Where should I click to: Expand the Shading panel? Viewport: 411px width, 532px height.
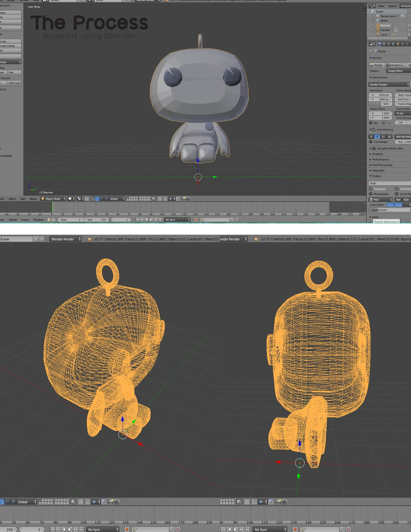[x=377, y=154]
